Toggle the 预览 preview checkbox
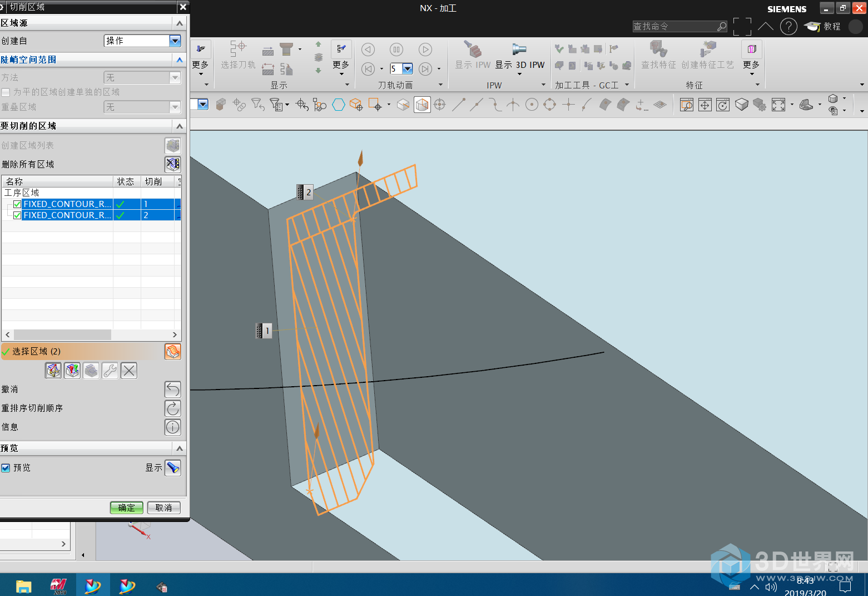 pyautogui.click(x=6, y=468)
